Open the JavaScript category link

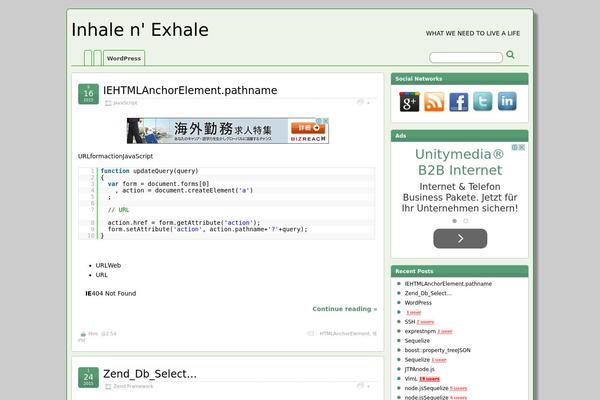pos(125,103)
